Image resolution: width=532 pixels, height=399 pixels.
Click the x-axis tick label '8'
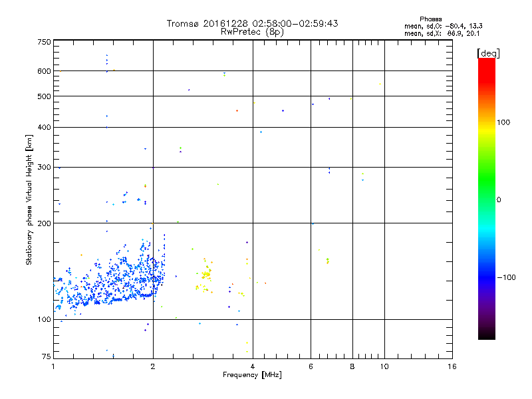tap(352, 366)
